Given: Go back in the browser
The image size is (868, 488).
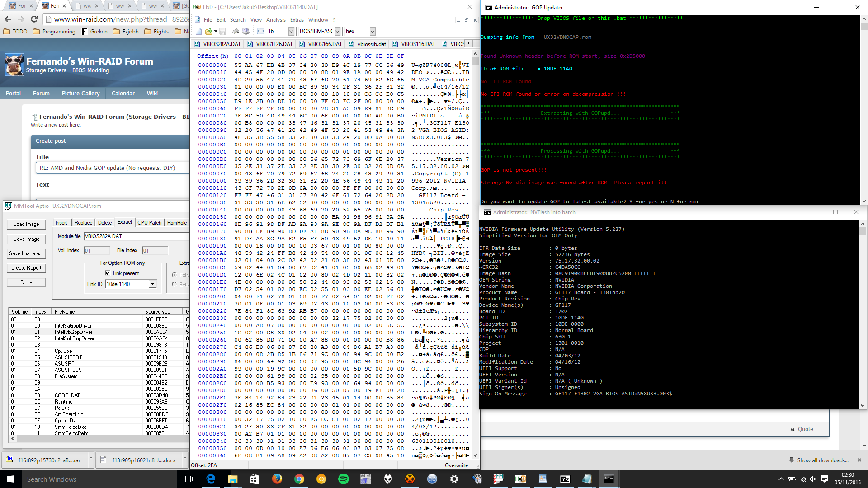Looking at the screenshot, I should click(8, 19).
